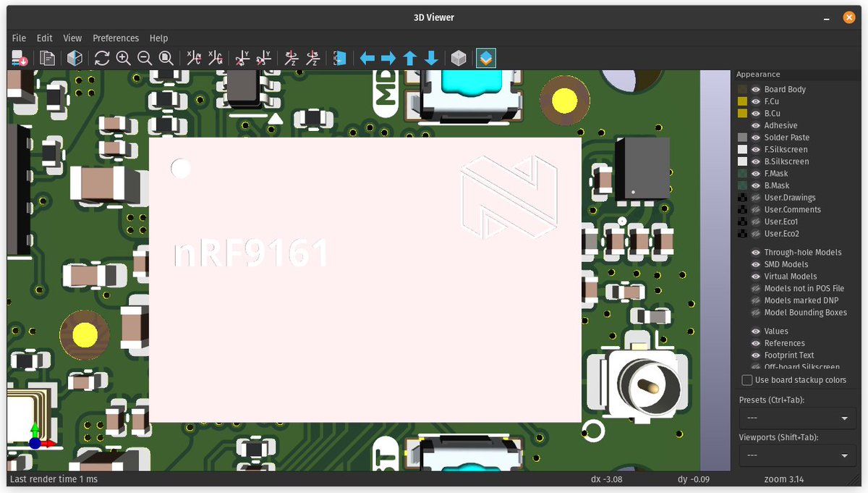
Task: Rotate Z clockwise using toolbar icon
Action: click(291, 58)
